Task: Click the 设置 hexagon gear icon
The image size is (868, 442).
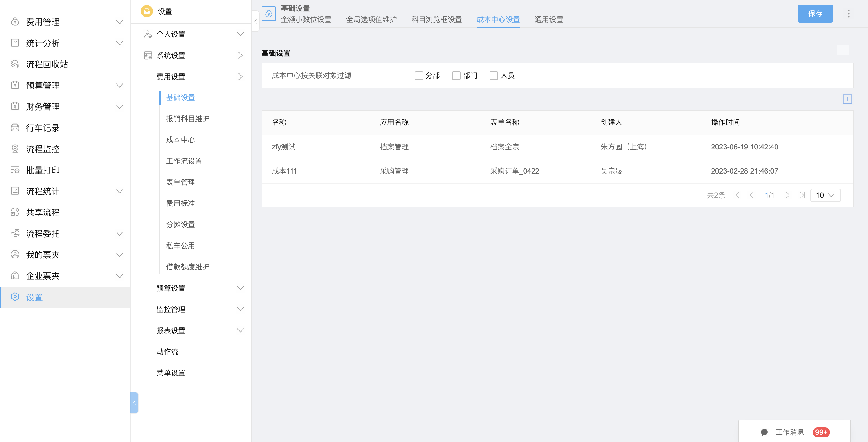Action: pyautogui.click(x=15, y=297)
